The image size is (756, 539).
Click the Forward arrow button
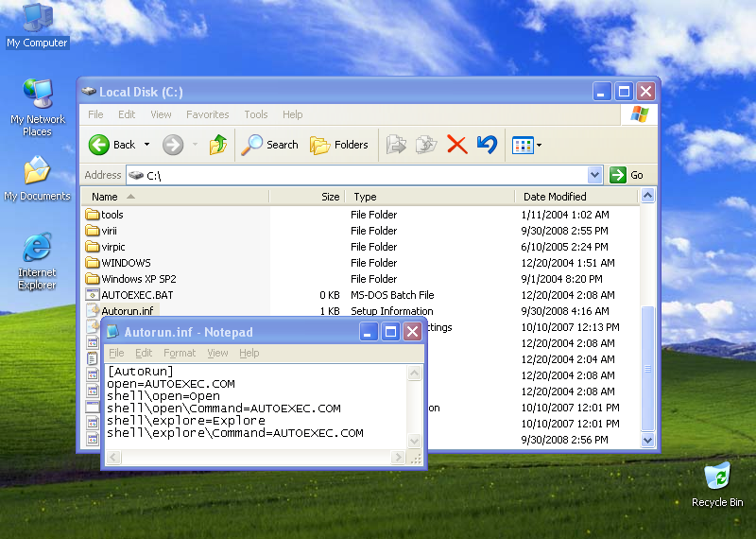click(173, 145)
